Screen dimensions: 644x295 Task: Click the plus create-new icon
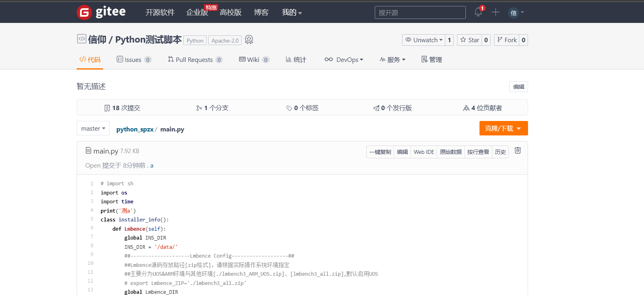(496, 12)
